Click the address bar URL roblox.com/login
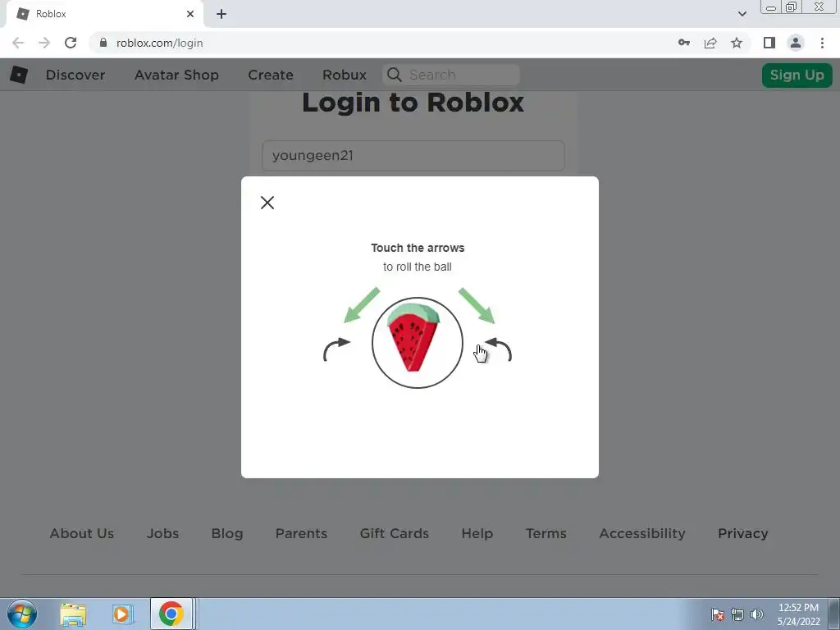840x630 pixels. [x=160, y=43]
